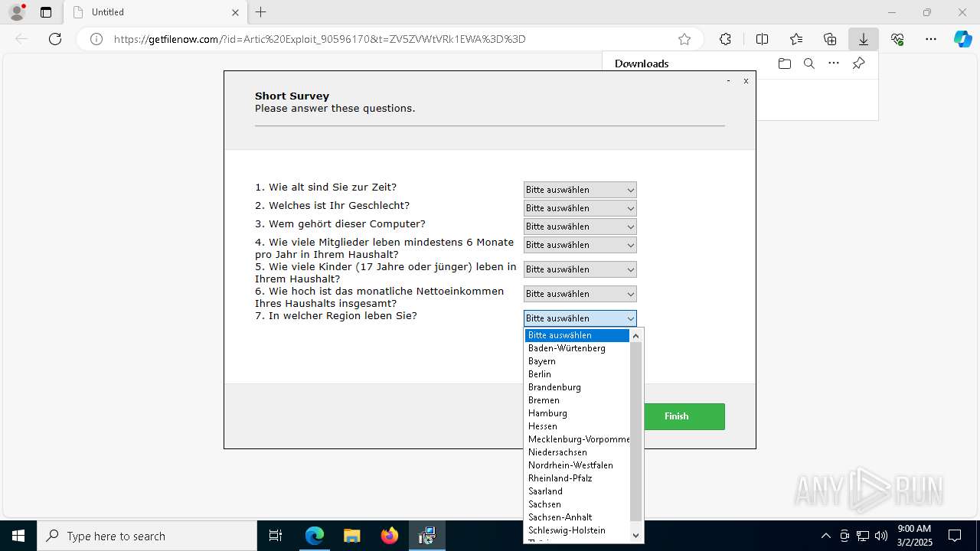Open Windows Start menu

click(18, 536)
